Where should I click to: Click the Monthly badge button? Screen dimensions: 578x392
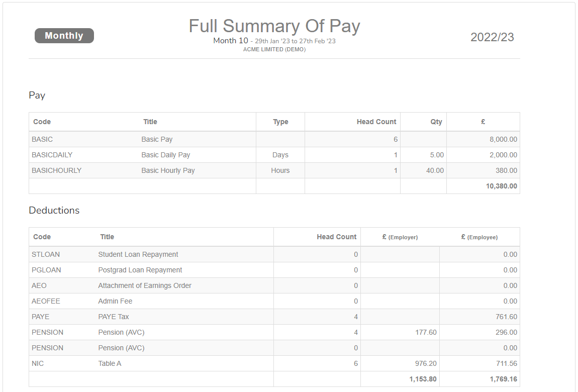[x=64, y=36]
